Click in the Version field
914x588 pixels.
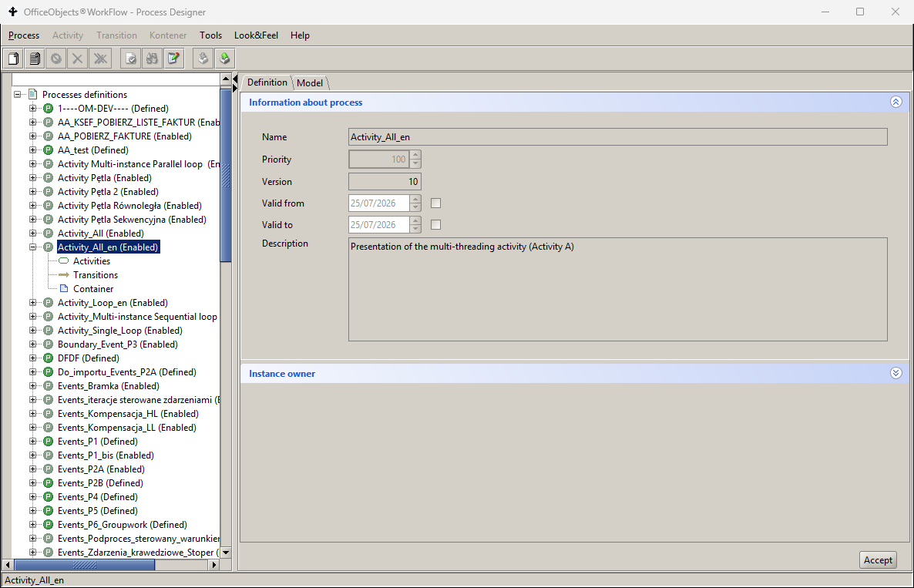pyautogui.click(x=385, y=181)
